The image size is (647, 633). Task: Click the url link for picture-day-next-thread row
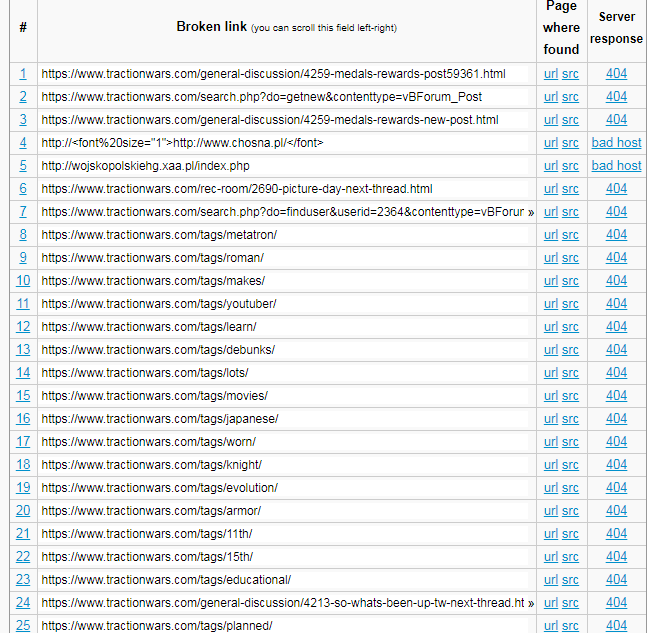(550, 189)
